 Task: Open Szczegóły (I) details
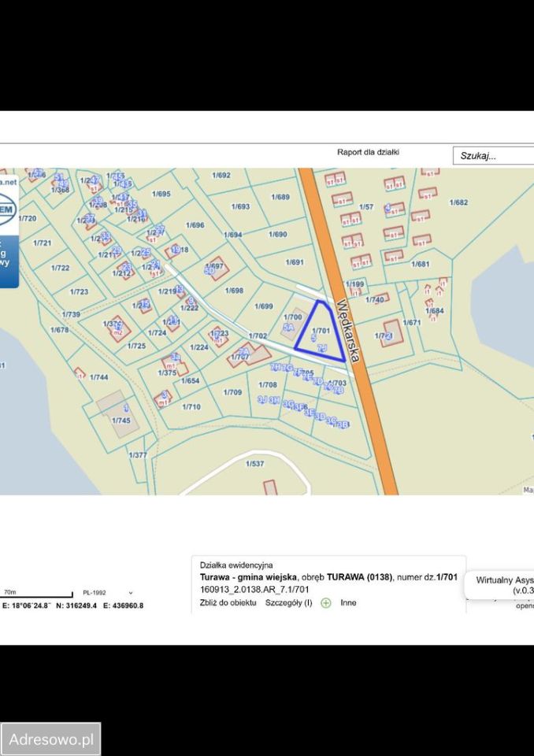click(x=288, y=602)
